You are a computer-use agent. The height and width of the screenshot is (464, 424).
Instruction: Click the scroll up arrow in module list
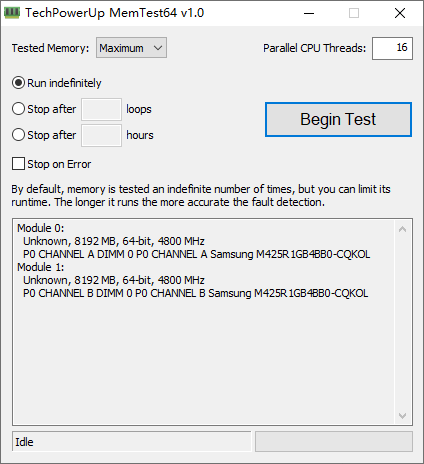coord(402,229)
